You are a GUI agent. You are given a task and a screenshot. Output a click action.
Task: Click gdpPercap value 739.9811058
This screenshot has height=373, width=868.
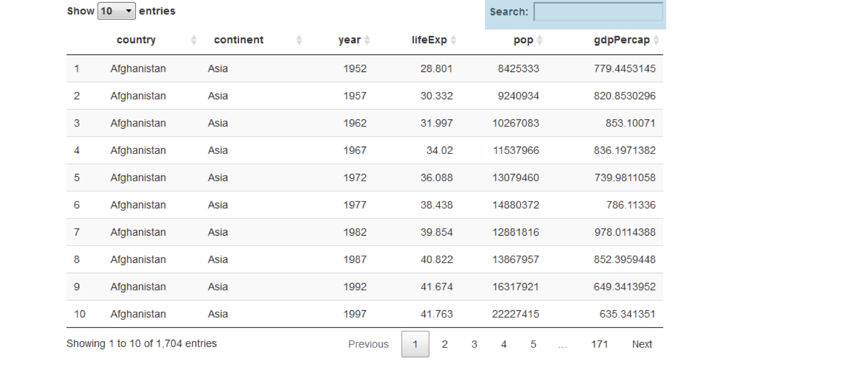(624, 177)
